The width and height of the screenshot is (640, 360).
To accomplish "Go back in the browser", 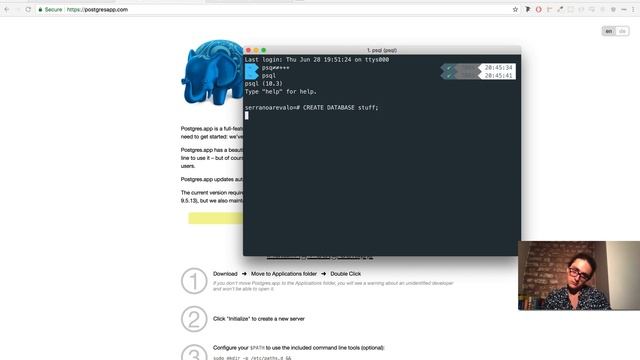I will click(7, 9).
